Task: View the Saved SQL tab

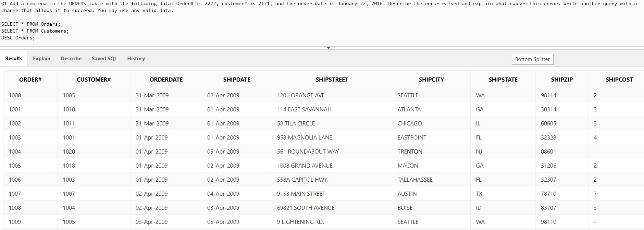Action: [104, 58]
